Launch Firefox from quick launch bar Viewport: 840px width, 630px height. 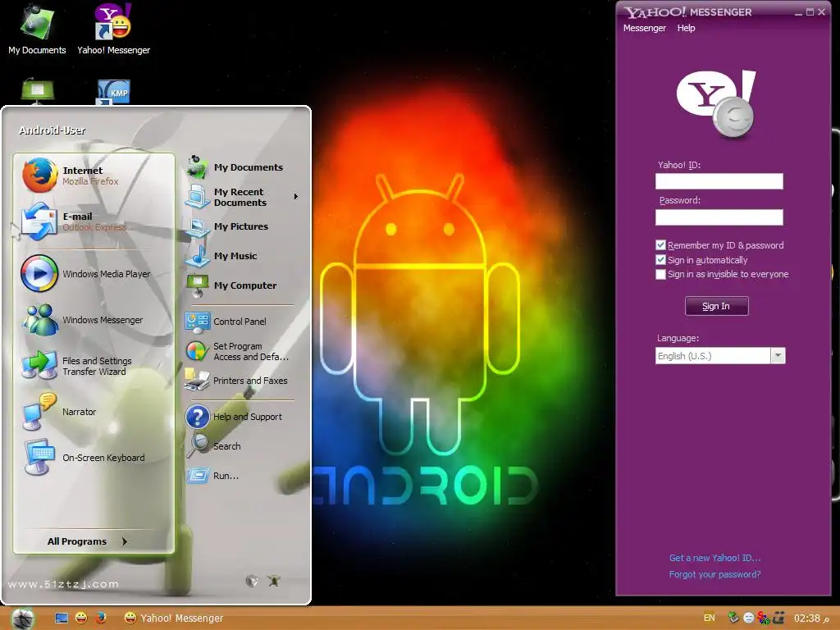coord(101,619)
